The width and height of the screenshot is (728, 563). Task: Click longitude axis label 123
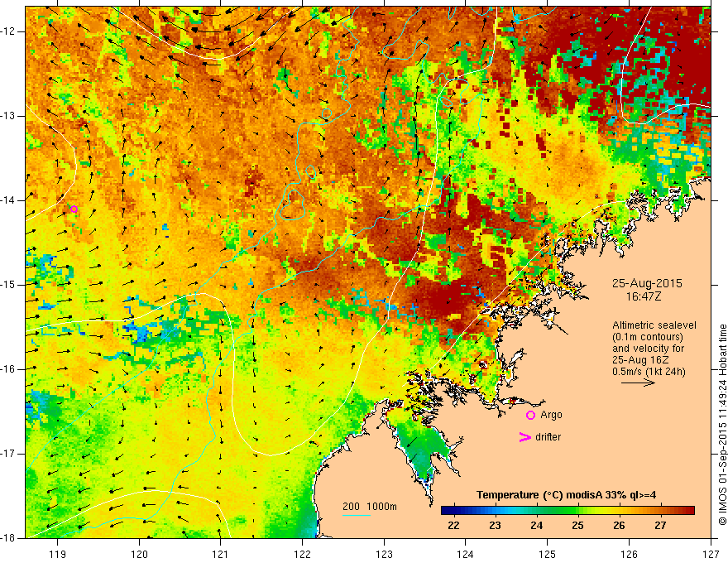[384, 554]
